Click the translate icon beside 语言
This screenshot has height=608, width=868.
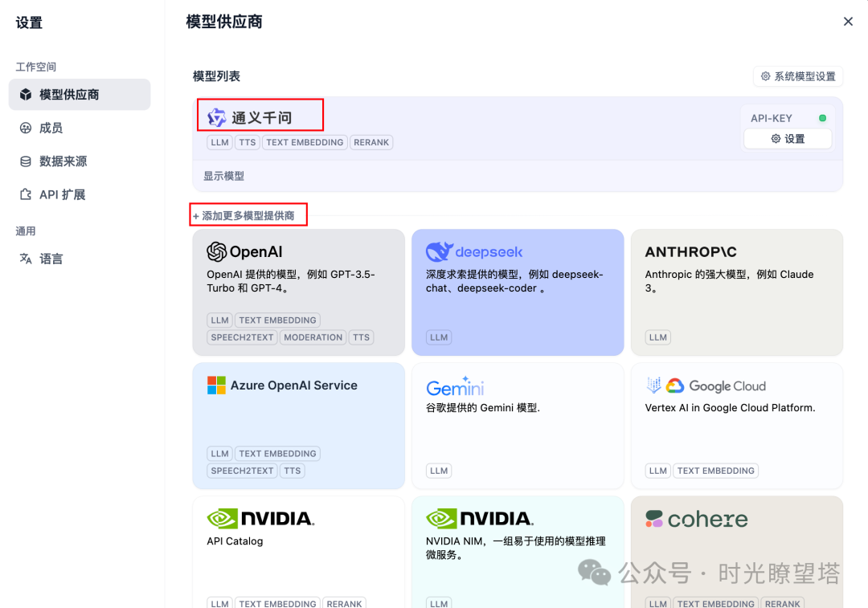[x=26, y=259]
